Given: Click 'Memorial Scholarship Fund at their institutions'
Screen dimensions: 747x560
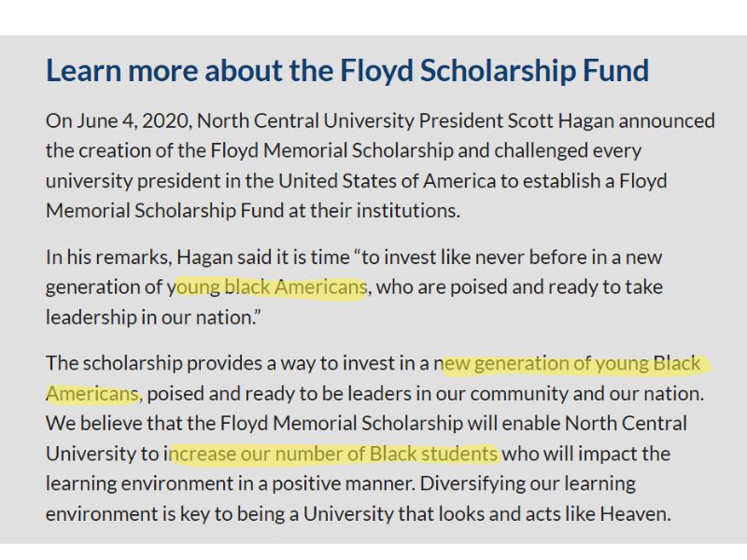Looking at the screenshot, I should (x=253, y=211).
